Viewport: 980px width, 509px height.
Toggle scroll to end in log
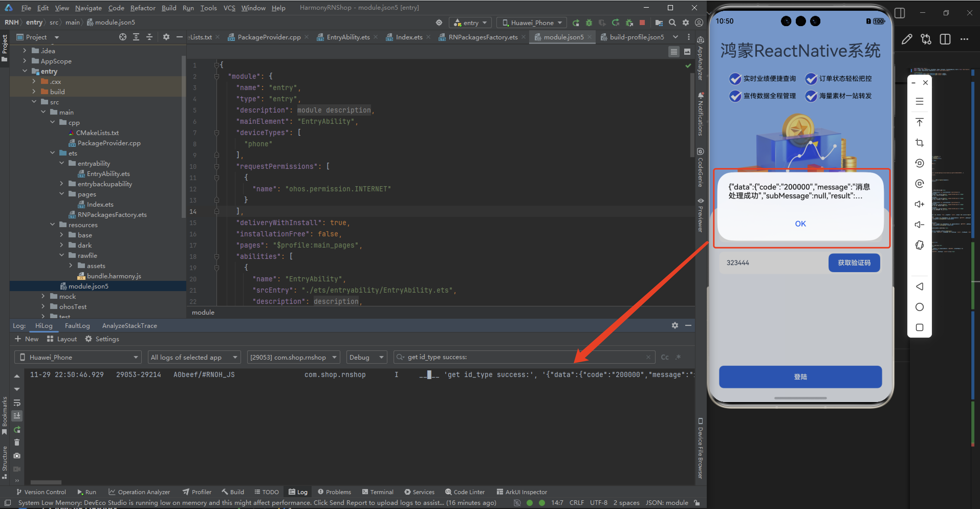[17, 416]
